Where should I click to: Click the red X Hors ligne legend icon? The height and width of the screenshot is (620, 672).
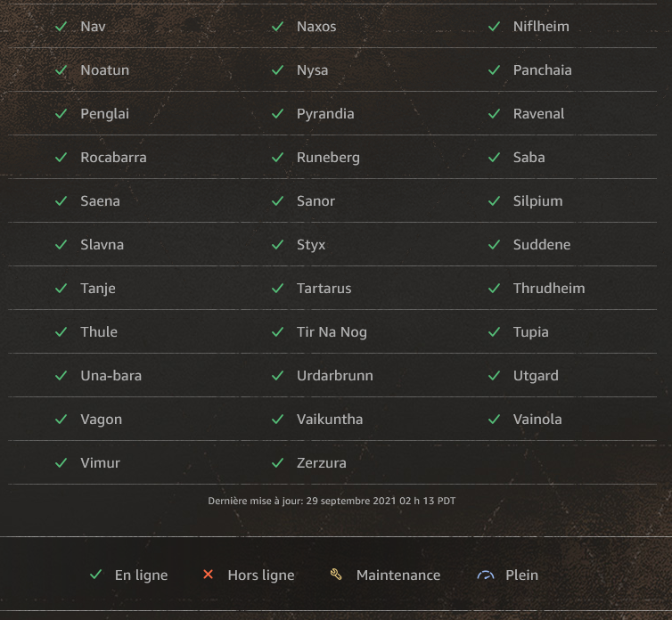coord(209,575)
